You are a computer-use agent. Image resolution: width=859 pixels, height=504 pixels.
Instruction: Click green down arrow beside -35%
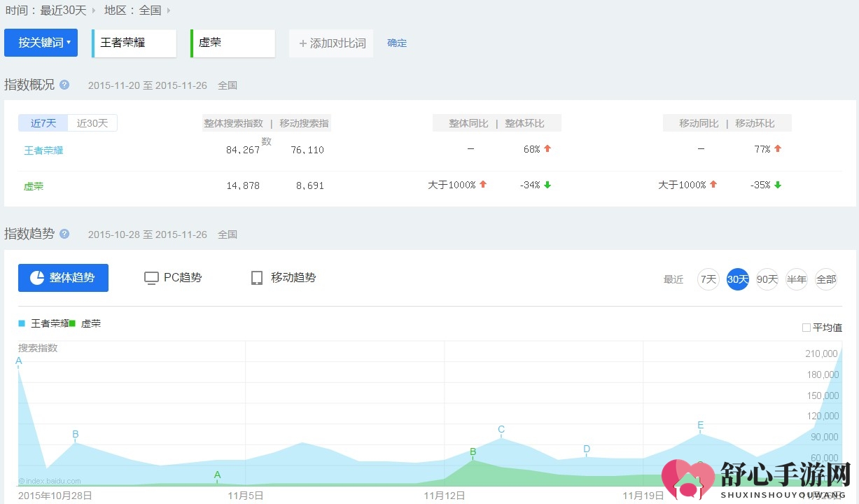click(778, 185)
